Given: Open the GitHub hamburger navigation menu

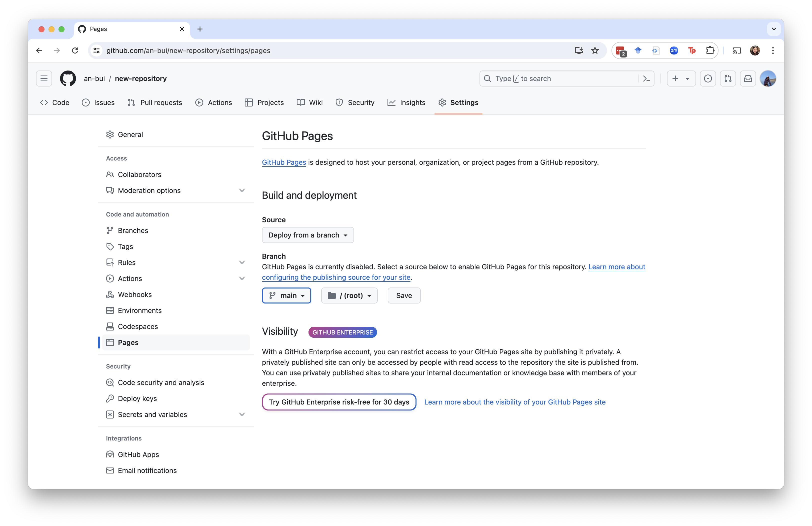Looking at the screenshot, I should [x=44, y=78].
